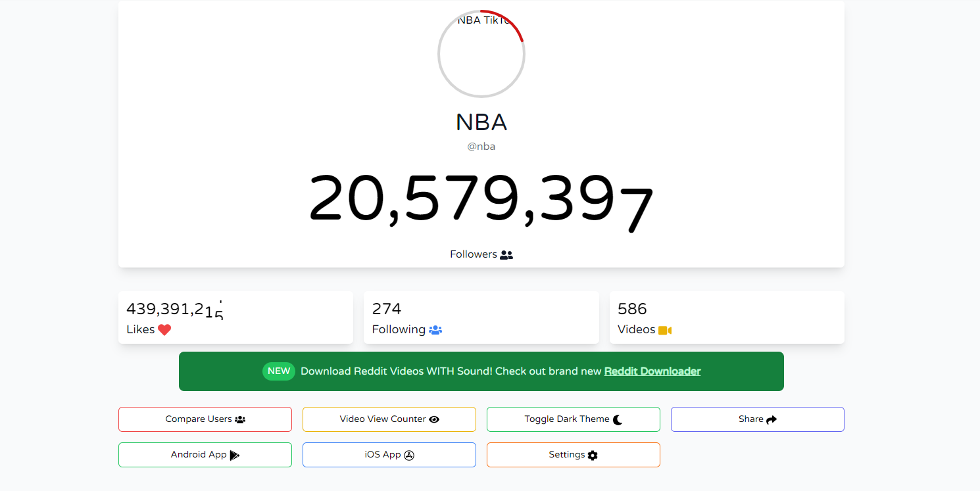Click the @nba username handle
Image resolution: width=980 pixels, height=491 pixels.
click(481, 147)
